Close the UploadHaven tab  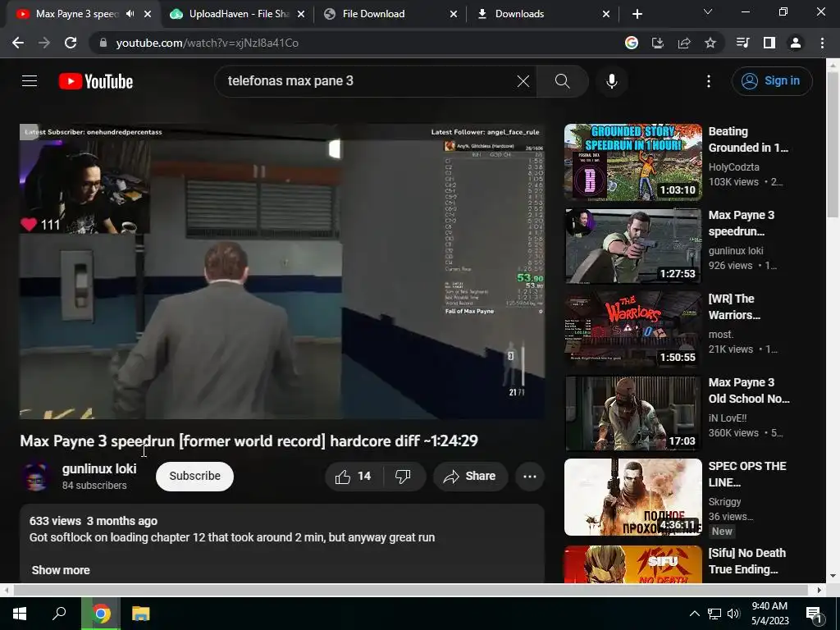pyautogui.click(x=301, y=14)
